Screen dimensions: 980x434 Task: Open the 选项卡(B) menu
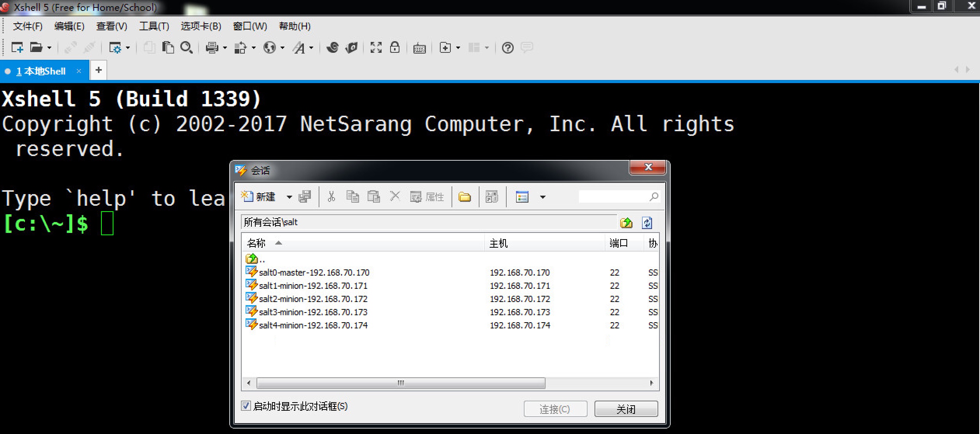point(201,26)
